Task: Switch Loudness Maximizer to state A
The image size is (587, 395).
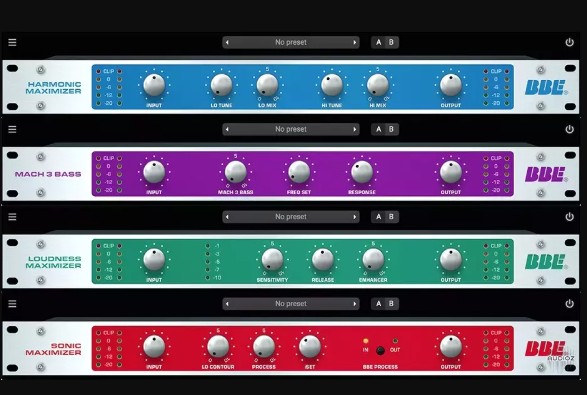Action: pyautogui.click(x=378, y=217)
